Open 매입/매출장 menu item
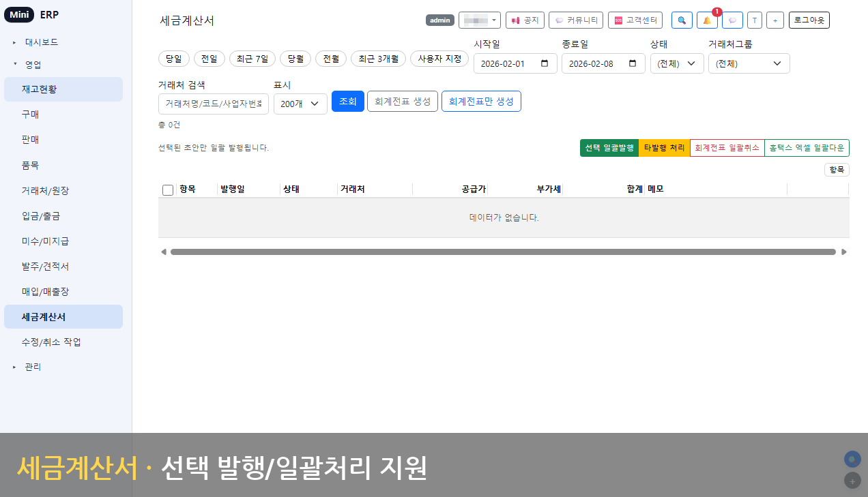The height and width of the screenshot is (497, 868). [63, 291]
